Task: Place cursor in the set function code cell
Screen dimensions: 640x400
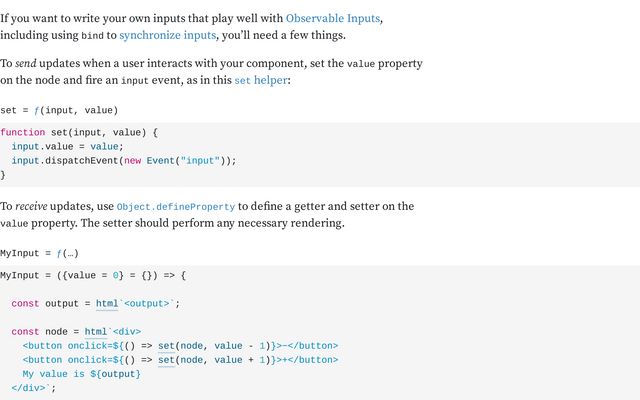Action: [x=320, y=153]
